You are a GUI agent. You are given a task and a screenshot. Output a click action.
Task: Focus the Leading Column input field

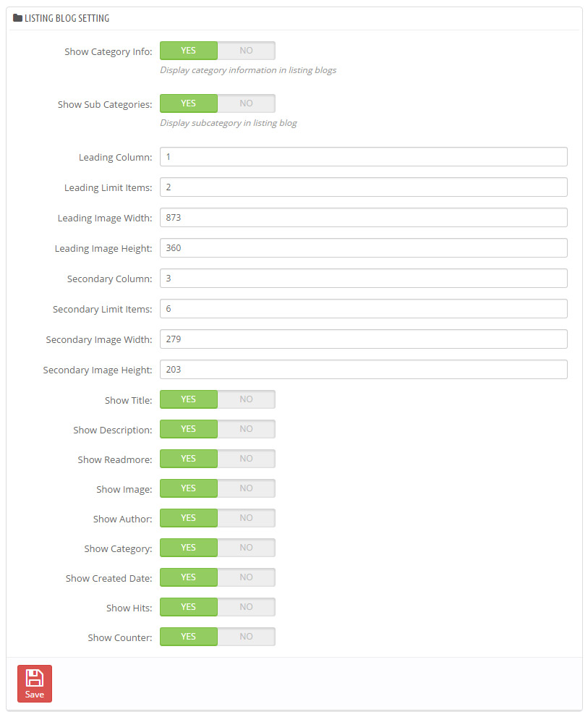364,157
